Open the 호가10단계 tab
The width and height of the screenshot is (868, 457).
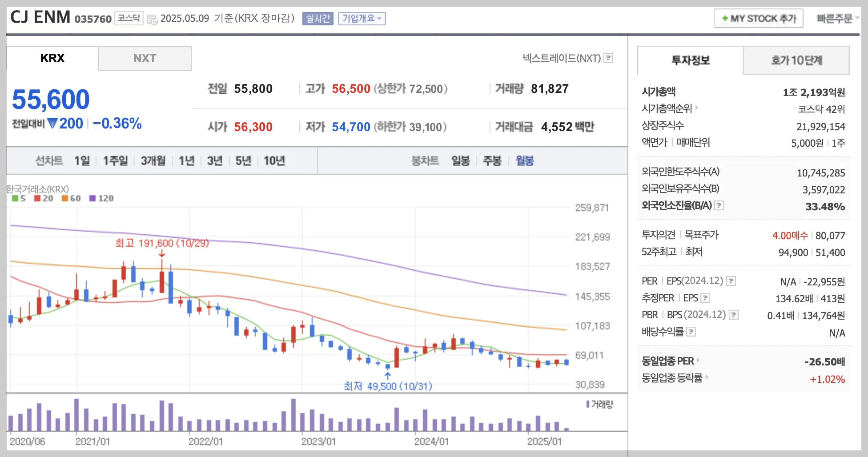(796, 60)
